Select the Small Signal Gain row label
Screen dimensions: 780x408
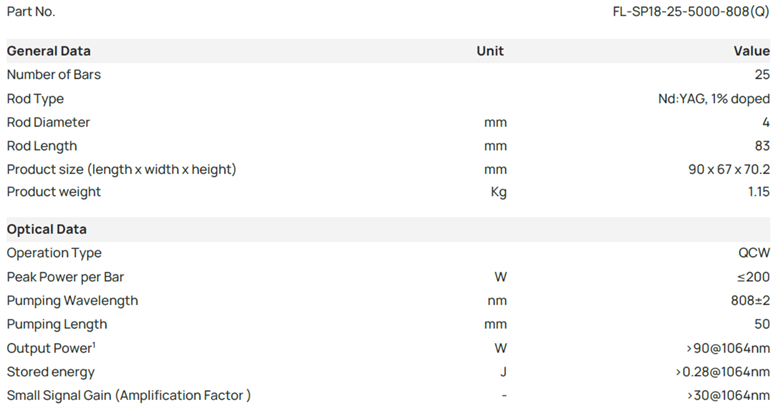coord(128,395)
